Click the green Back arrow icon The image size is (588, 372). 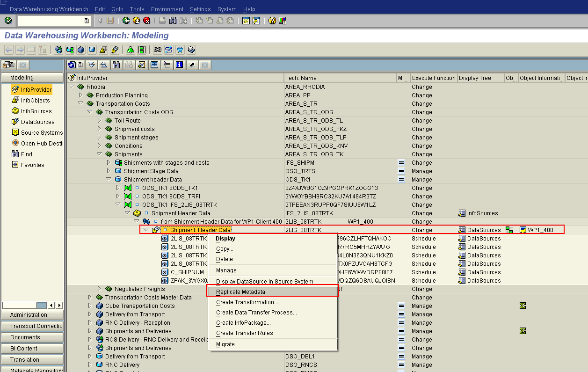coord(126,21)
